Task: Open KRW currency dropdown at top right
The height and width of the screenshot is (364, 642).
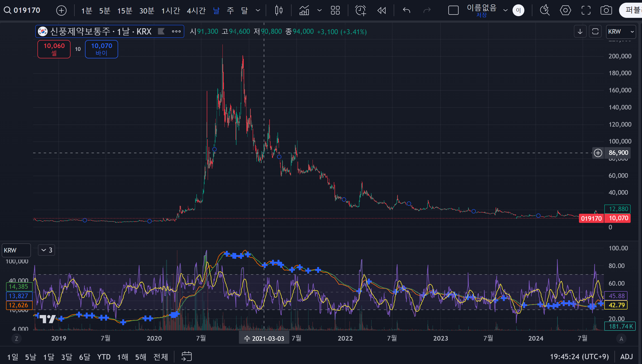Action: 621,32
